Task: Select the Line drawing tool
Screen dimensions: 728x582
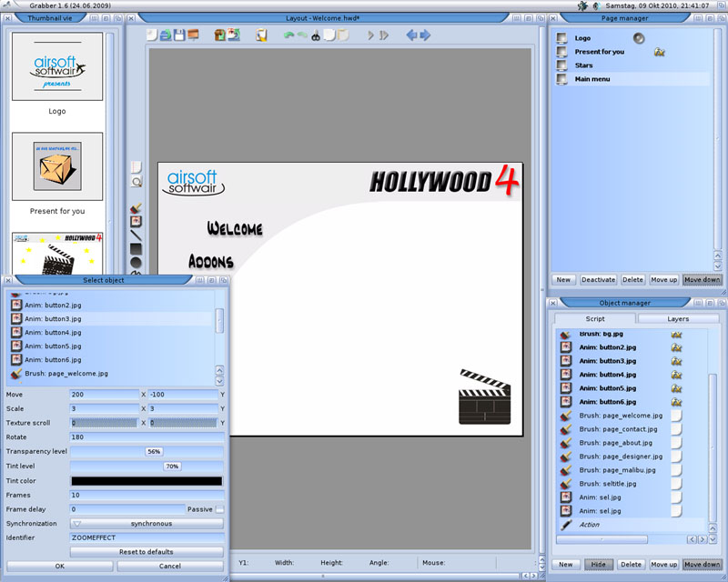Action: coord(136,236)
